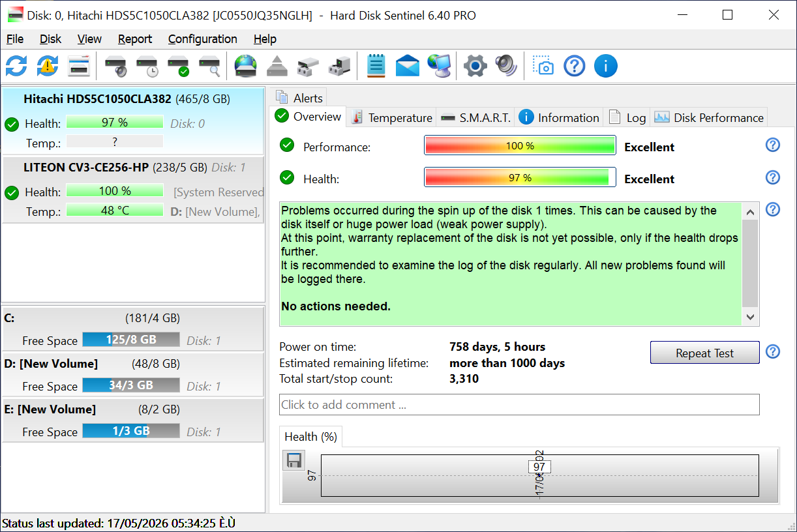Open the Disk Performance tab

(x=709, y=118)
